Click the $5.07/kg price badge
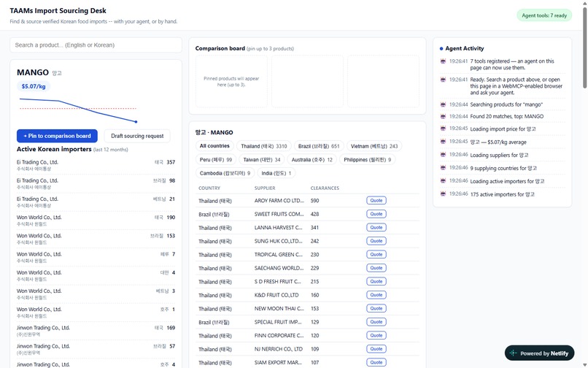The image size is (588, 368). pyautogui.click(x=34, y=86)
